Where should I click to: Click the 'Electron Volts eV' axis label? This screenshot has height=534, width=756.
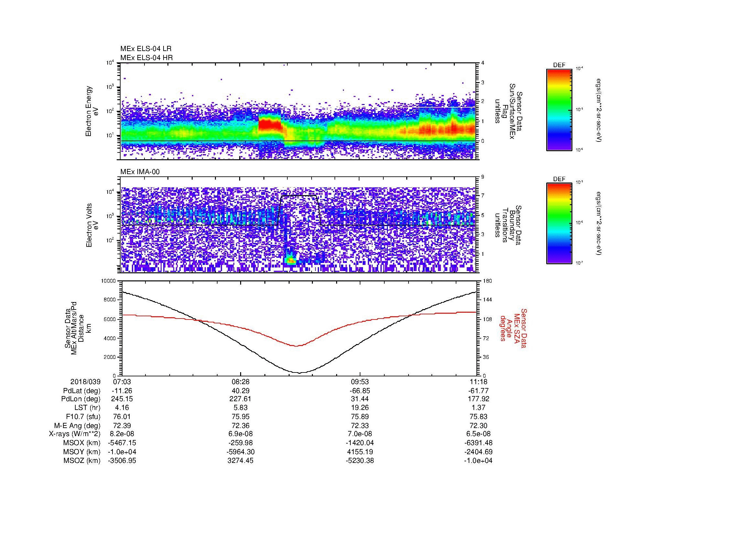click(x=92, y=225)
